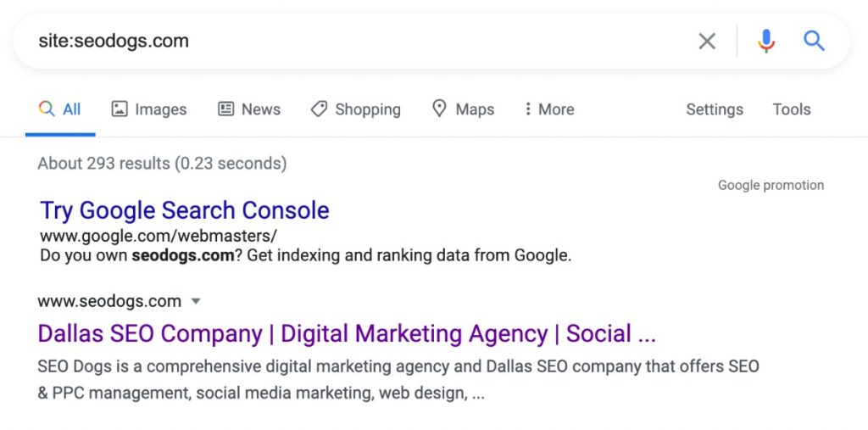Viewport: 868px width, 430px height.
Task: Open the Try Google Search Console link
Action: [x=185, y=210]
